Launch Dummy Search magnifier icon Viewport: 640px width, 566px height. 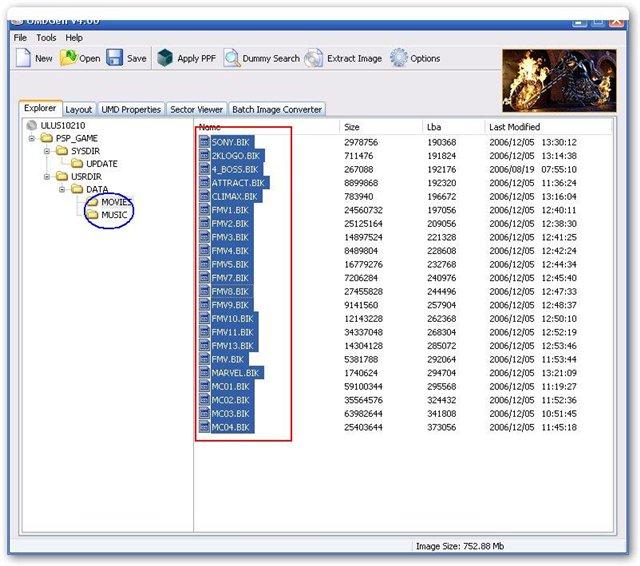(231, 58)
